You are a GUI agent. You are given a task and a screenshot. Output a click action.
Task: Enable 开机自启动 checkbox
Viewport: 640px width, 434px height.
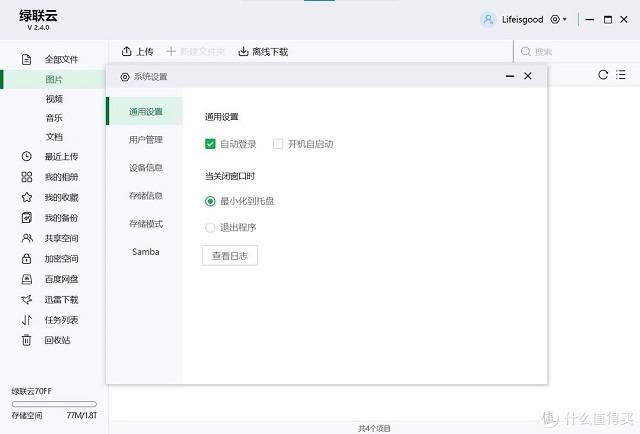coord(278,144)
